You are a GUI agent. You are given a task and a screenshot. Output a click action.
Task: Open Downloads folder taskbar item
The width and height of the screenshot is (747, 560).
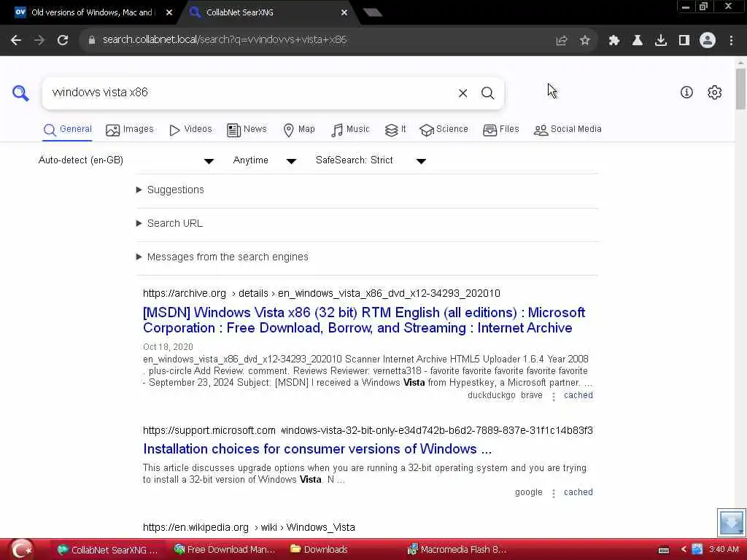[x=320, y=550]
